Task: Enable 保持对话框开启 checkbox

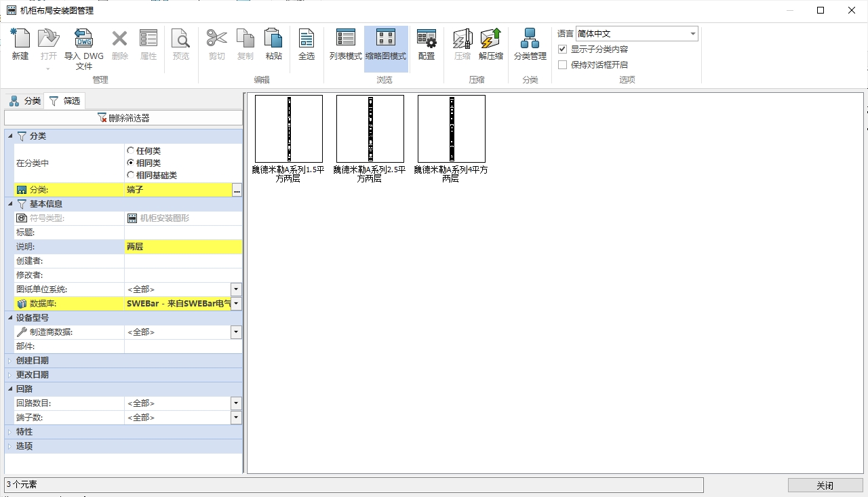Action: point(562,65)
